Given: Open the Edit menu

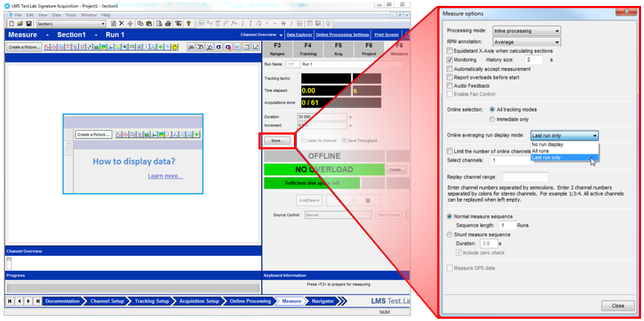Looking at the screenshot, I should tap(30, 15).
